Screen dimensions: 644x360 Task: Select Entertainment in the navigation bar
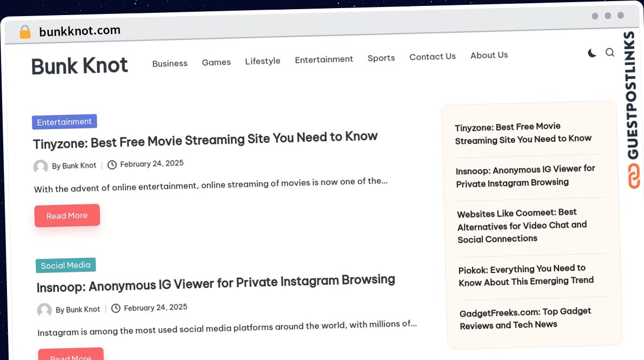[x=324, y=59]
